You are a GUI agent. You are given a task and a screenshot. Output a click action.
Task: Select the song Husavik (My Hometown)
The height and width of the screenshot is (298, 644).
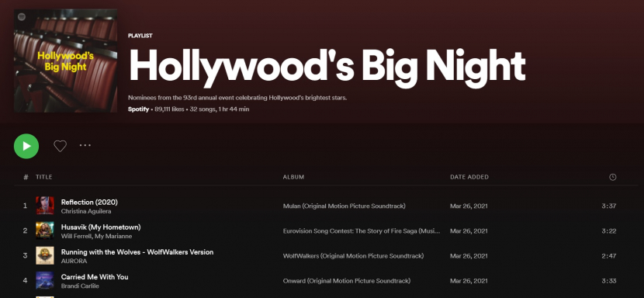pyautogui.click(x=101, y=227)
